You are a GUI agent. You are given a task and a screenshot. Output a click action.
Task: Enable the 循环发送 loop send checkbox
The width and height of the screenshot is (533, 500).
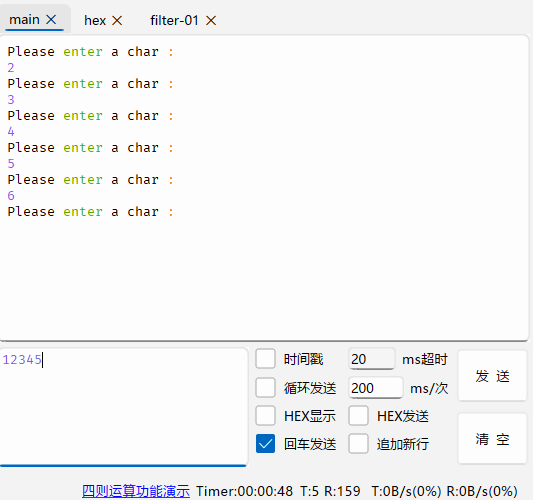tap(265, 387)
